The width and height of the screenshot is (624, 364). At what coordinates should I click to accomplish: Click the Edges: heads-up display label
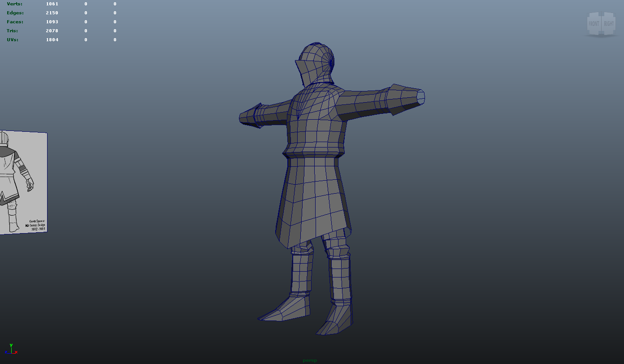(15, 13)
